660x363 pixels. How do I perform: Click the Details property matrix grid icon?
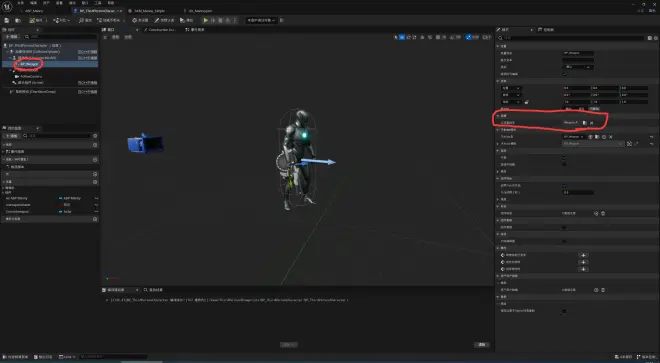pyautogui.click(x=650, y=38)
